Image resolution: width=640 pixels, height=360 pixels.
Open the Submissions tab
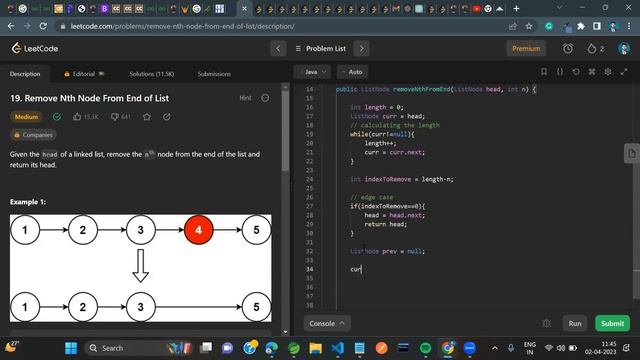click(x=214, y=74)
